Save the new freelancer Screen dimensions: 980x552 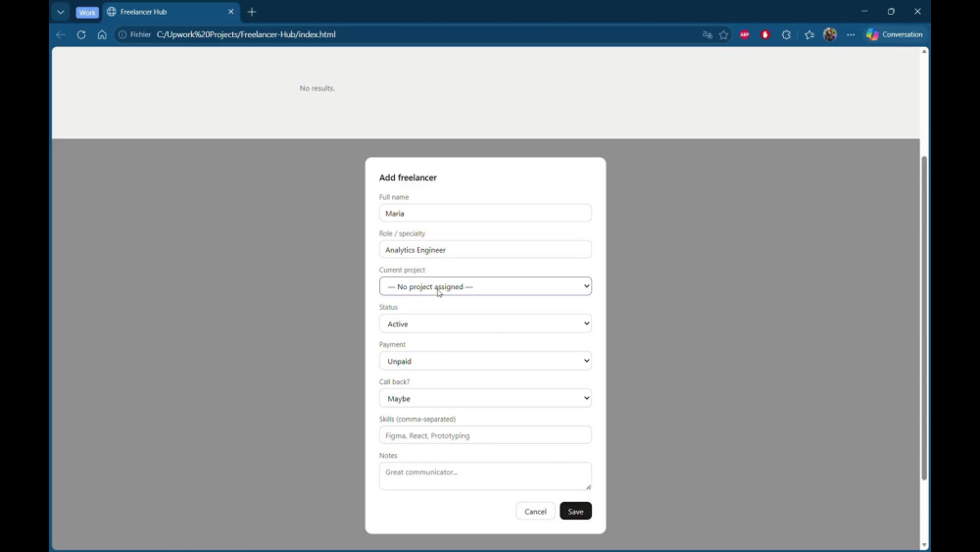[575, 512]
